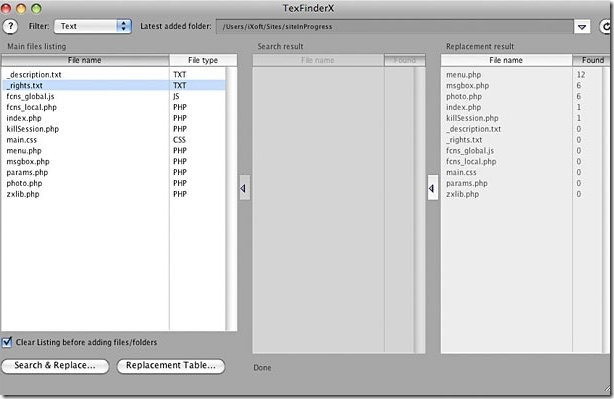Click the Search result Found header

405,60
